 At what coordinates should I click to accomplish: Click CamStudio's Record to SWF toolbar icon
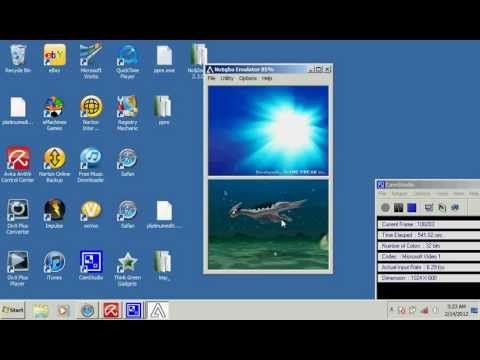[455, 208]
